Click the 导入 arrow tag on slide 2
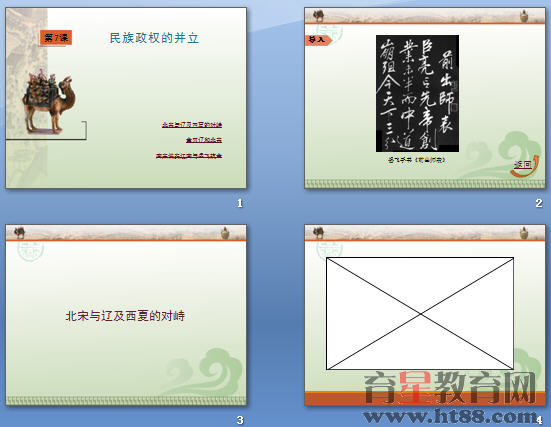 pyautogui.click(x=318, y=40)
